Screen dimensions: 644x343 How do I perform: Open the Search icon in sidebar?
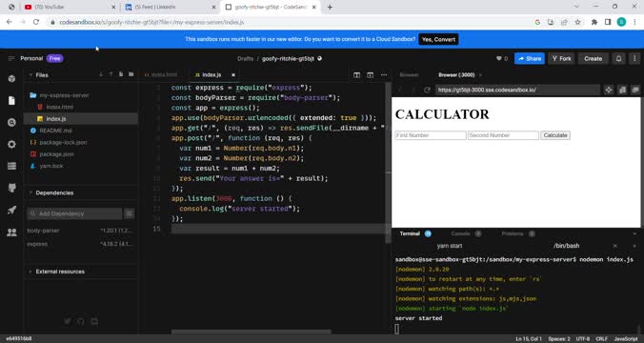11,122
